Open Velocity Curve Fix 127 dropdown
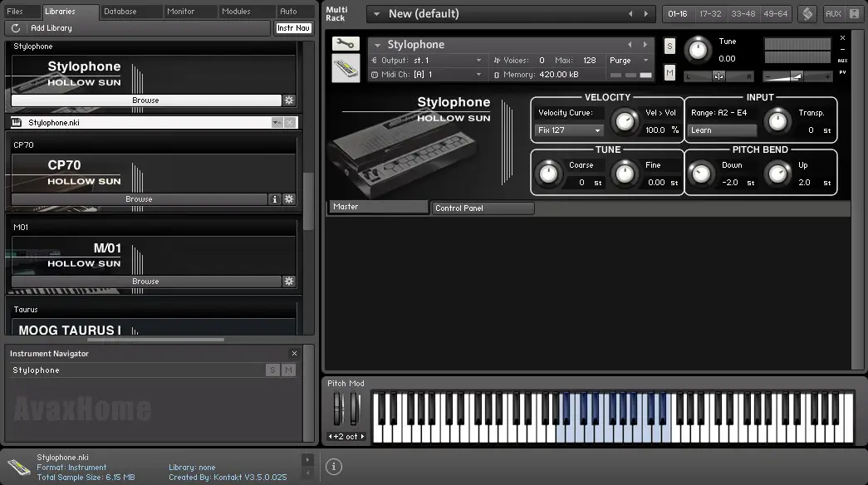Viewport: 868px width, 485px height. (568, 130)
